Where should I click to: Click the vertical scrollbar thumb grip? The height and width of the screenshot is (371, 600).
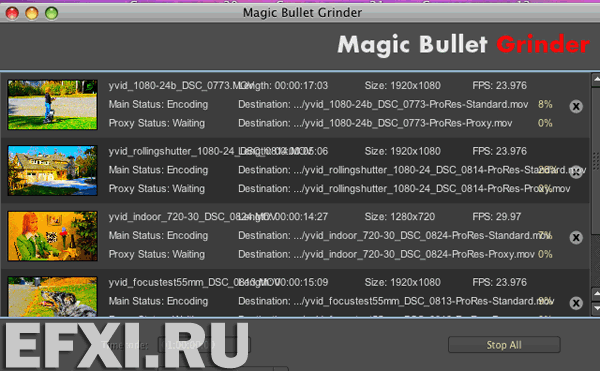pyautogui.click(x=596, y=161)
